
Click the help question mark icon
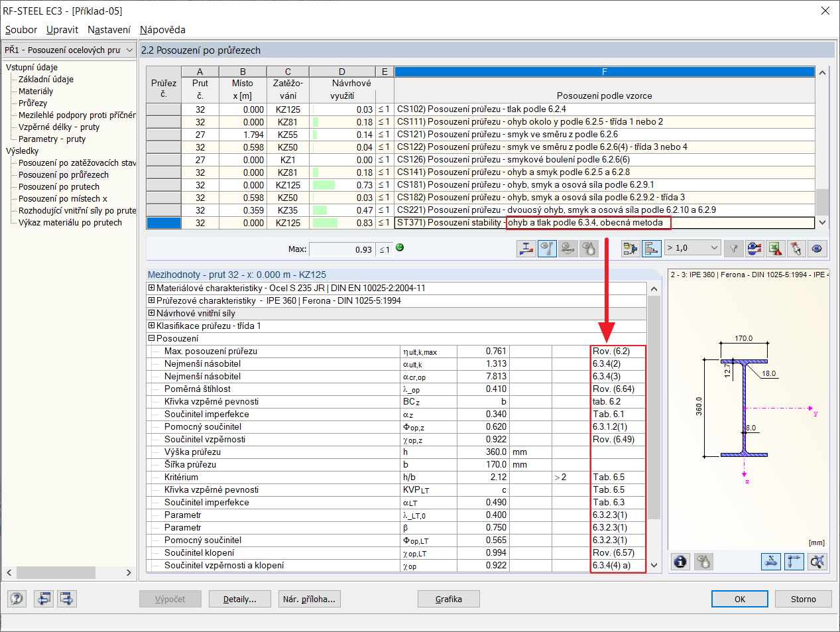17,599
